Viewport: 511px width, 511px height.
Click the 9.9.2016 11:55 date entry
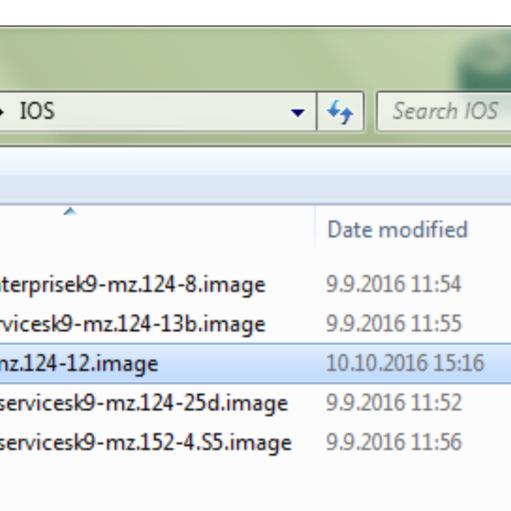[394, 324]
